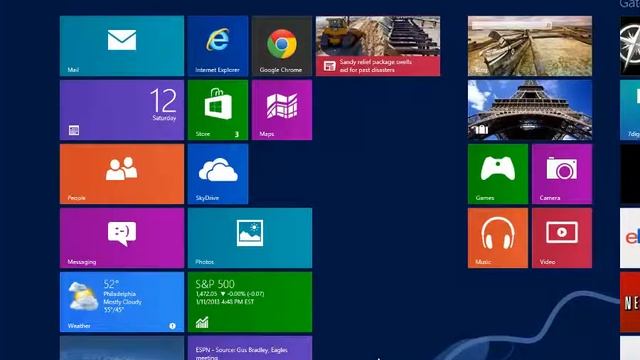Launch Internet Explorer tile
The width and height of the screenshot is (640, 360).
point(218,46)
